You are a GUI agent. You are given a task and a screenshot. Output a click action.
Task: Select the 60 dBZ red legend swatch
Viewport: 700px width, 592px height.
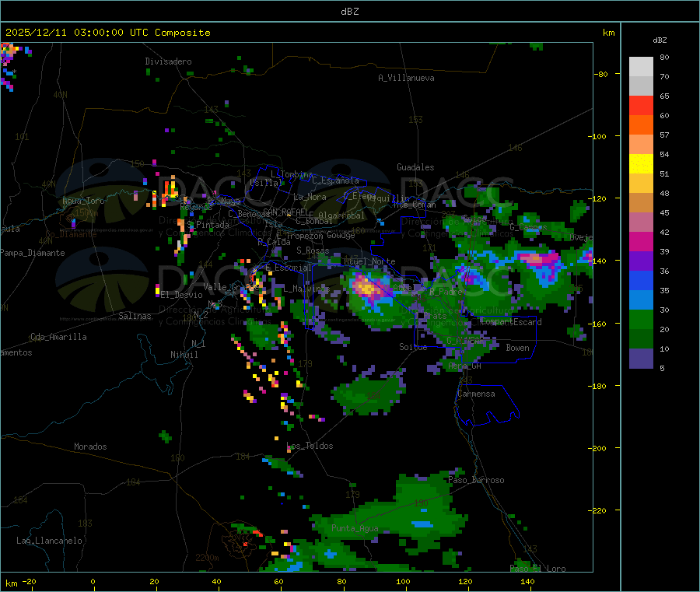point(641,105)
